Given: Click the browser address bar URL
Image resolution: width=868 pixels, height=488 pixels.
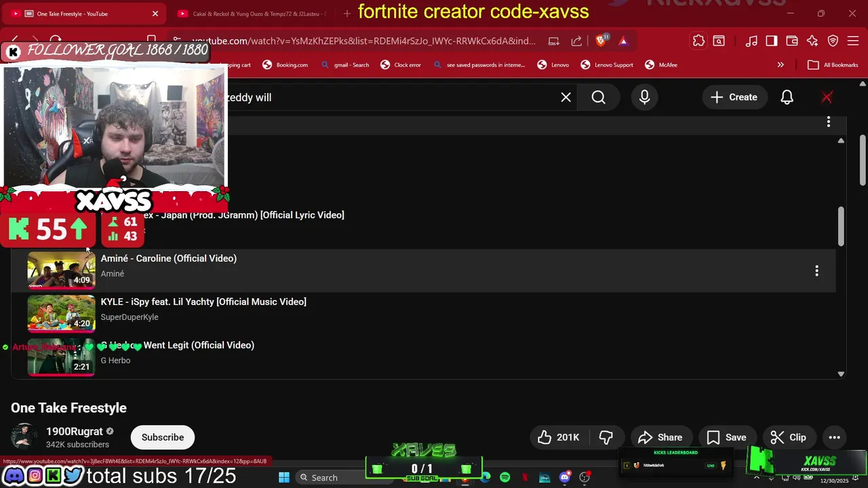Looking at the screenshot, I should pyautogui.click(x=363, y=41).
